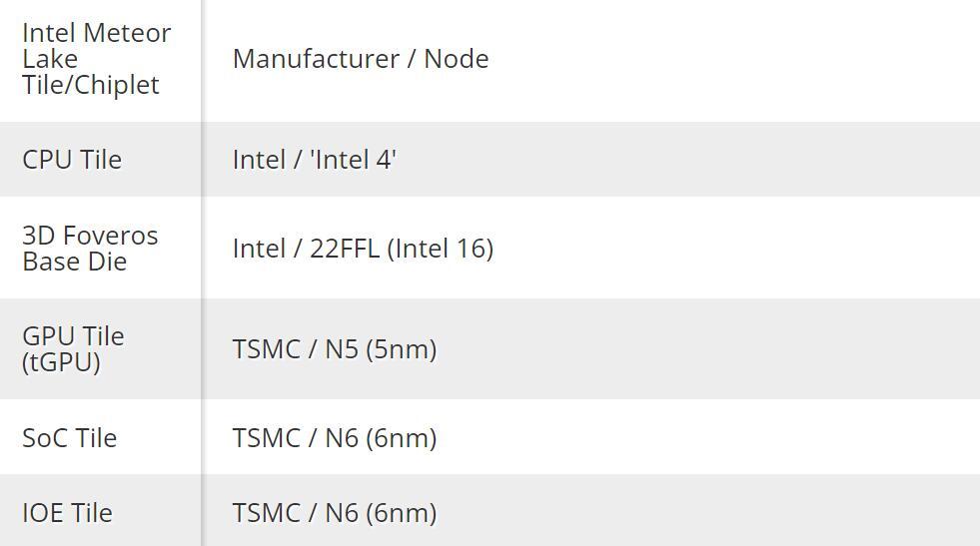Click the 'SoC Tile' row label
Viewport: 980px width, 546px height.
[x=70, y=438]
